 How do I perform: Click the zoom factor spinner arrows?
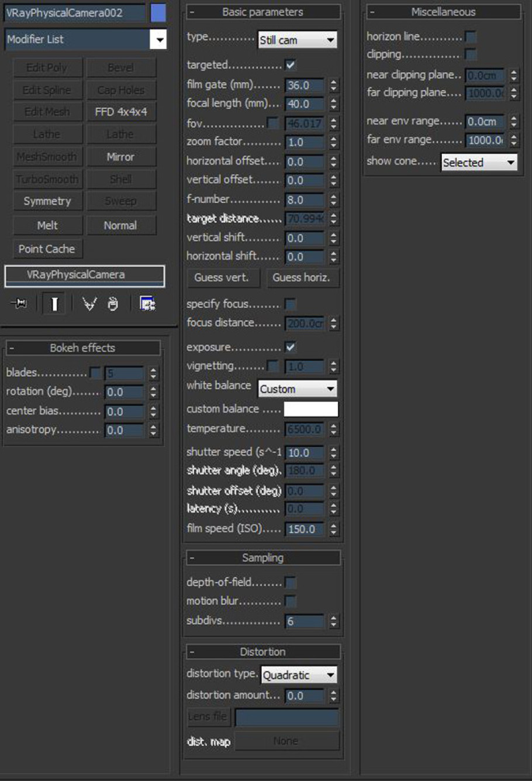click(333, 142)
